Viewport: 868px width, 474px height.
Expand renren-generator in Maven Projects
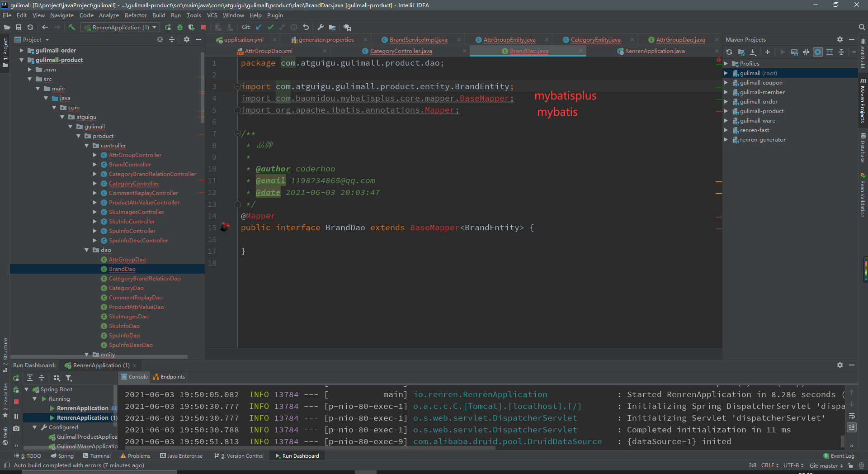click(726, 140)
